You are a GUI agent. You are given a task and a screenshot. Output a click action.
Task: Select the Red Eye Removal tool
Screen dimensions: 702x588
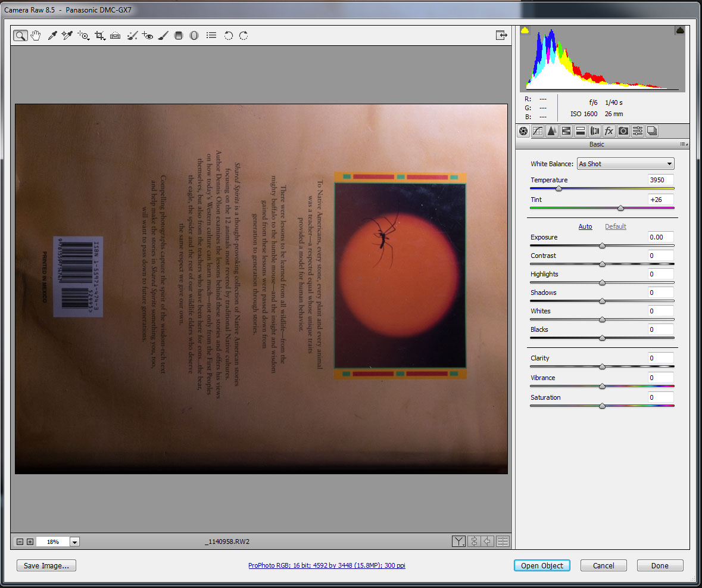[x=147, y=35]
